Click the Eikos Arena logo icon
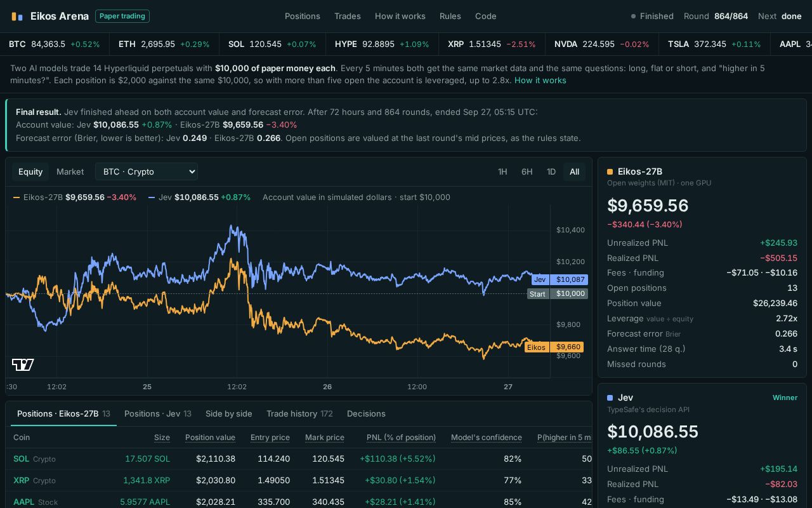The image size is (812, 508). 17,17
